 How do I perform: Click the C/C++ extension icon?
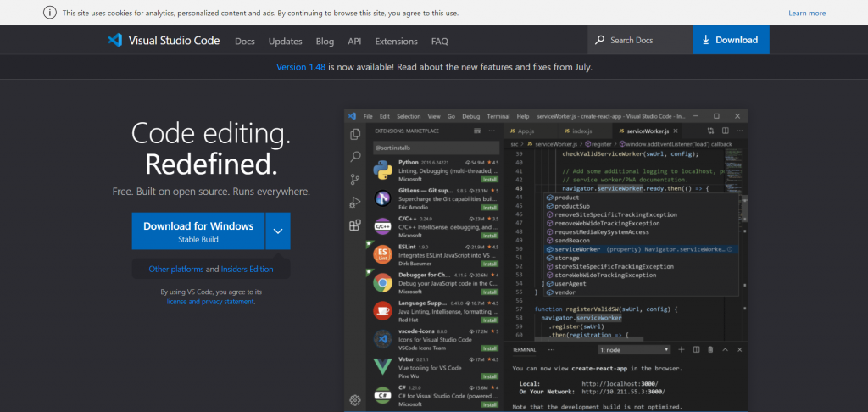pyautogui.click(x=382, y=226)
